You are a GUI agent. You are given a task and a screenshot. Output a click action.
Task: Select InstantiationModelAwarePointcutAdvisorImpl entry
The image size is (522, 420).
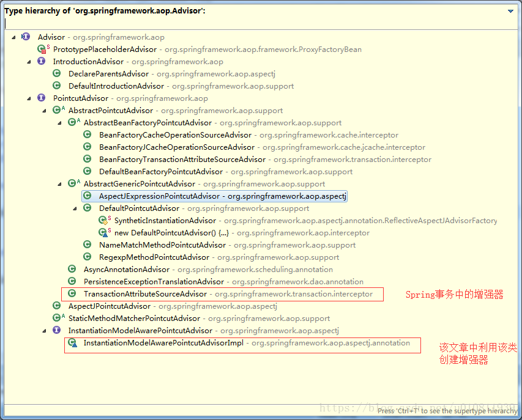tap(247, 343)
